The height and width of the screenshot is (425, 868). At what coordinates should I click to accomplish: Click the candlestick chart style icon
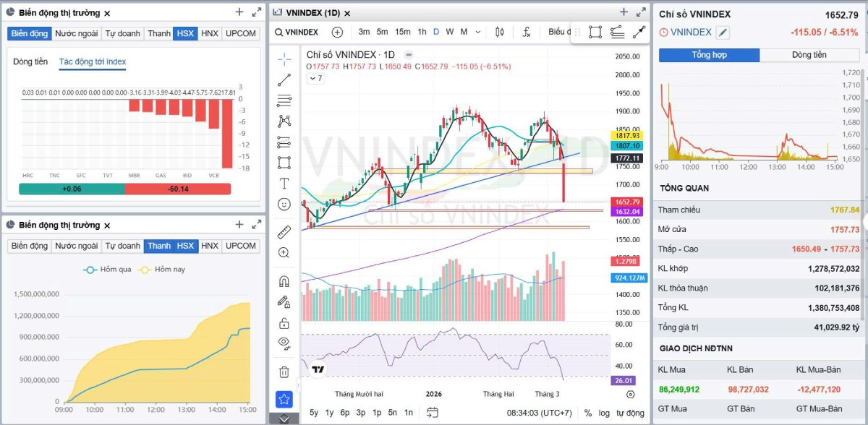(x=499, y=32)
